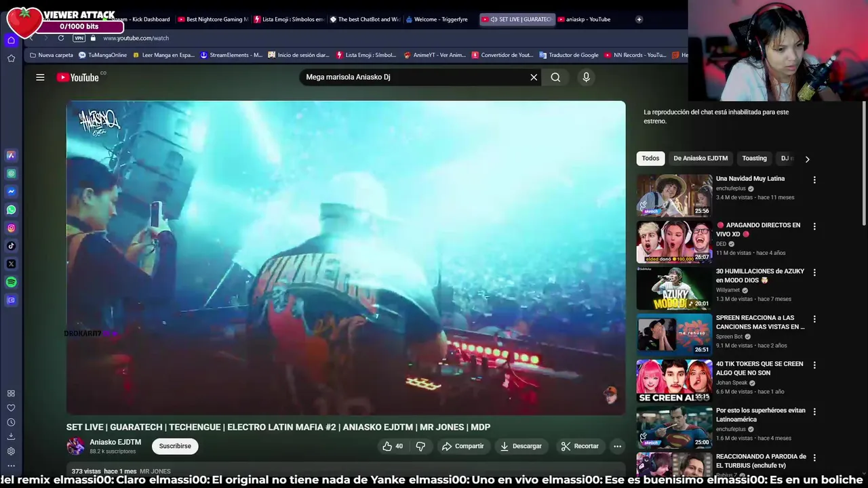Like the video with thumbs-up button
868x488 pixels.
pyautogui.click(x=393, y=446)
